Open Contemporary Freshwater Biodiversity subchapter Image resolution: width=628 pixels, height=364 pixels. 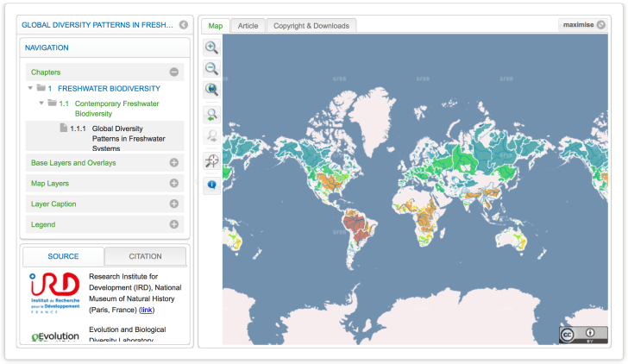(x=116, y=109)
